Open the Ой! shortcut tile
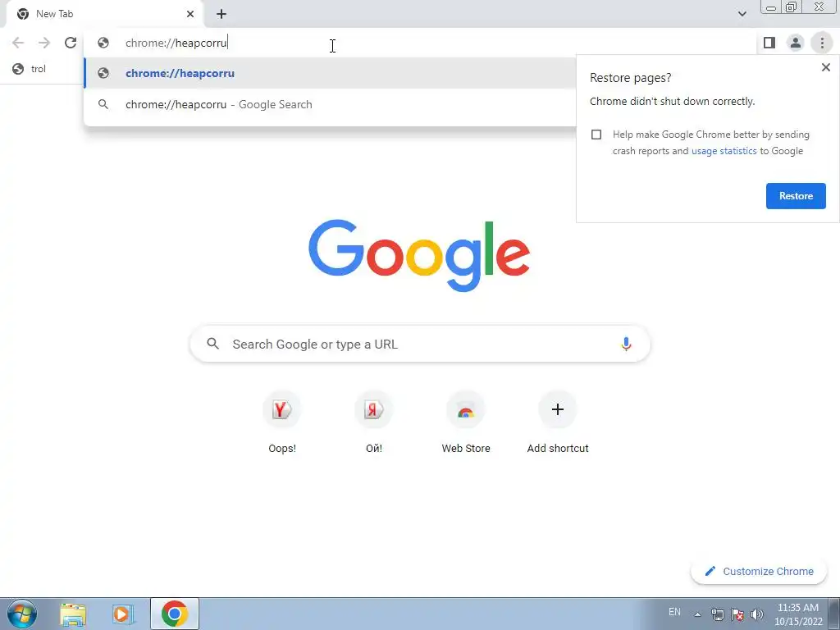 pos(374,422)
